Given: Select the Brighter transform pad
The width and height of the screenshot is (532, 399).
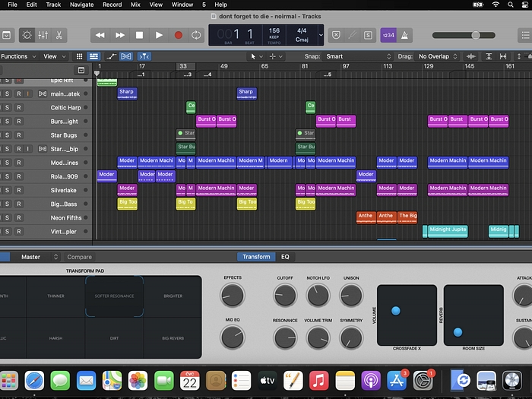Looking at the screenshot, I should tap(173, 296).
